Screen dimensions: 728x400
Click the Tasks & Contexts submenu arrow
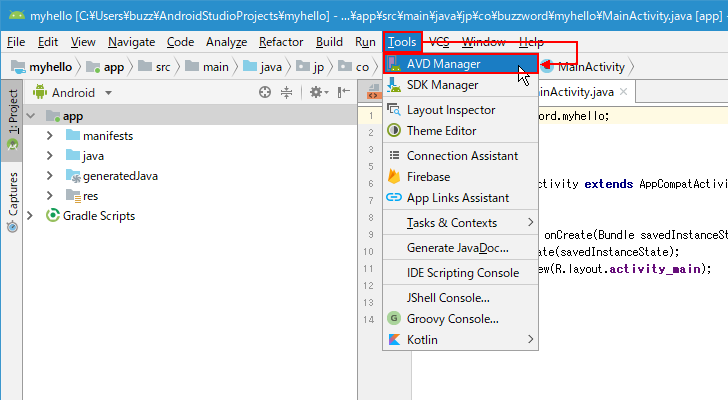tap(530, 222)
